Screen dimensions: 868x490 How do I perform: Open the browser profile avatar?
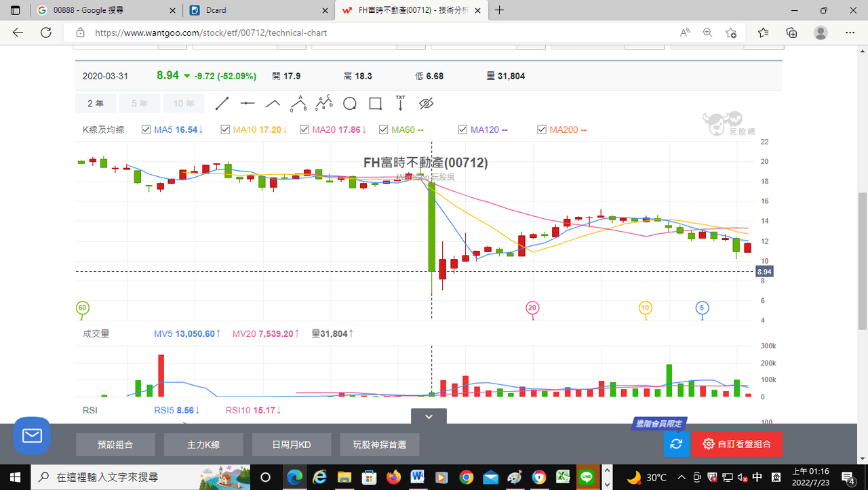[x=821, y=33]
